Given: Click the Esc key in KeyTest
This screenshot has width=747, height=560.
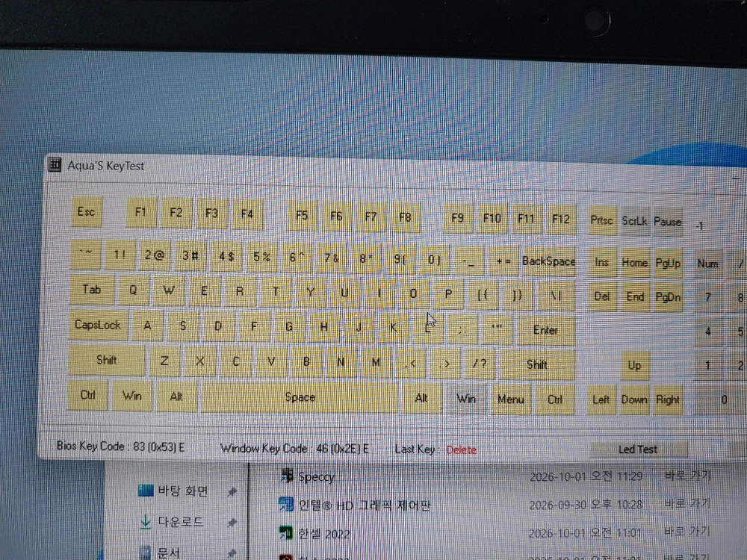Looking at the screenshot, I should pos(86,211).
